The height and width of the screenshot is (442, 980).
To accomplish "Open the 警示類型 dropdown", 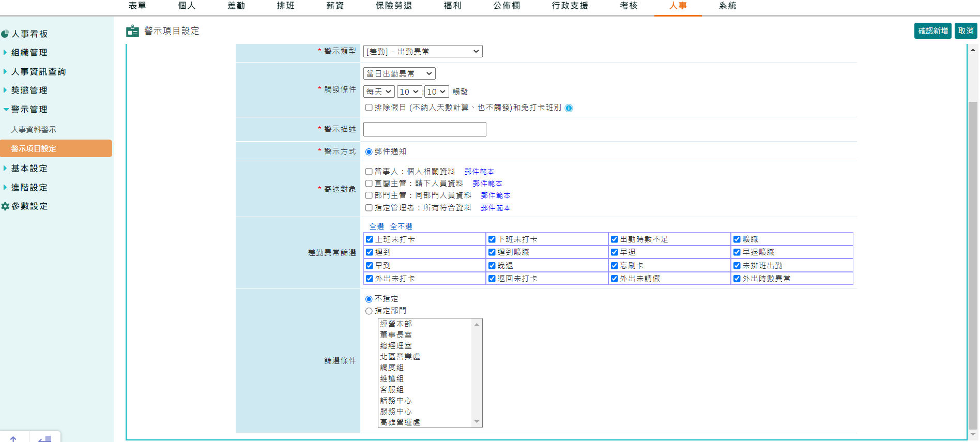I will 422,51.
